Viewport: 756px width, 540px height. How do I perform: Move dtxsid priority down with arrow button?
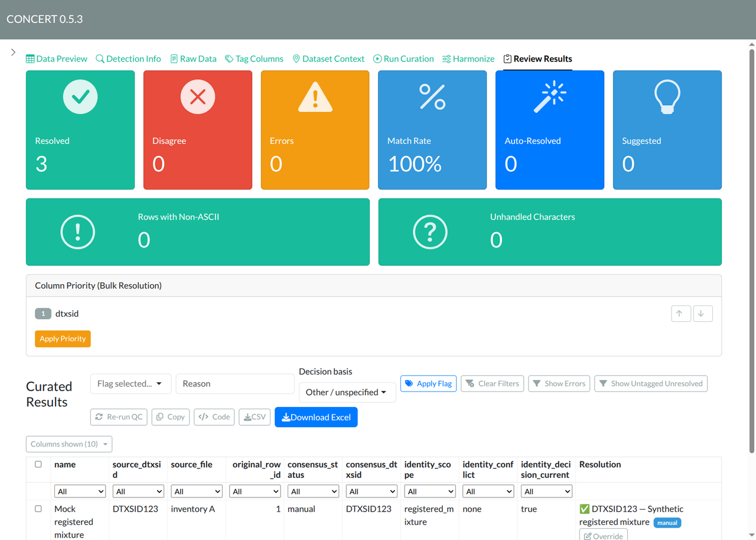[x=702, y=314]
